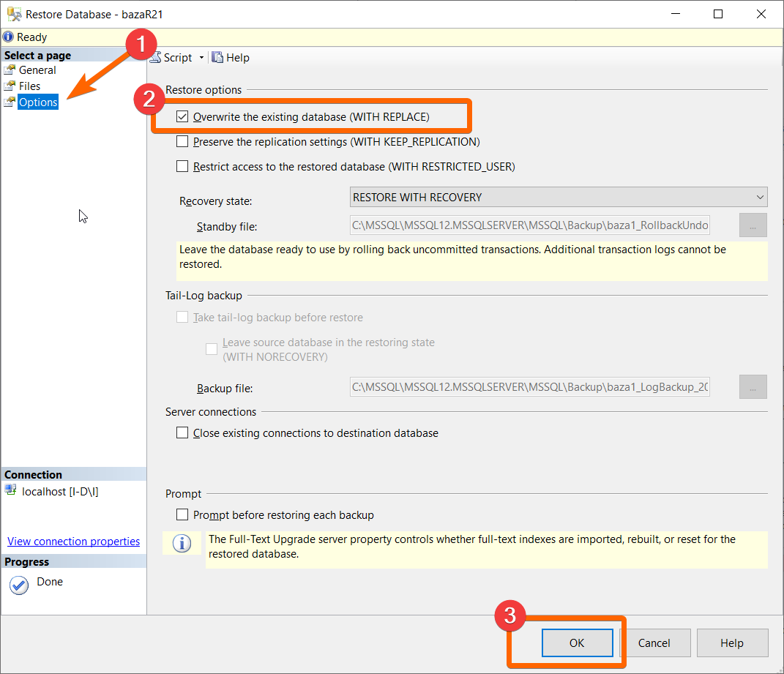
Task: Click the bottom Help button
Action: pyautogui.click(x=732, y=643)
